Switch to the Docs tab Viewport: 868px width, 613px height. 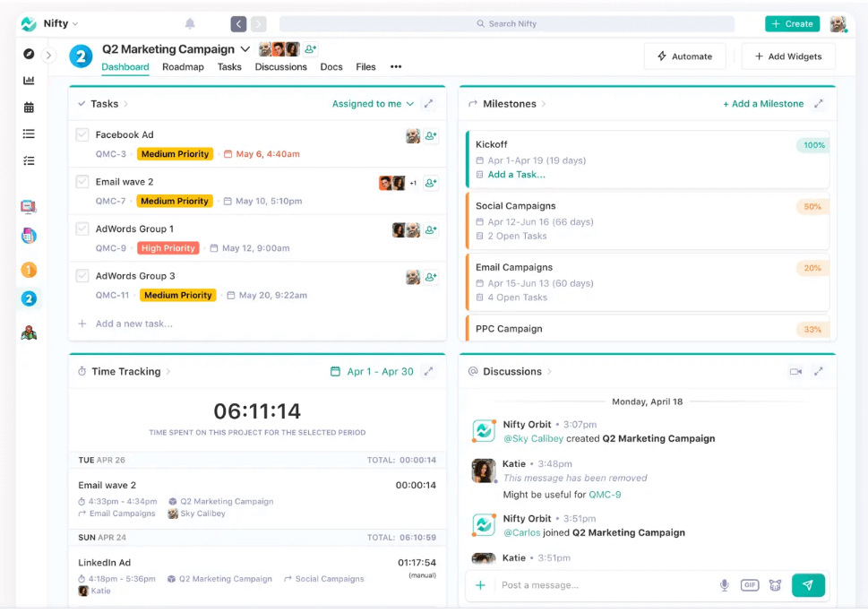pos(331,67)
